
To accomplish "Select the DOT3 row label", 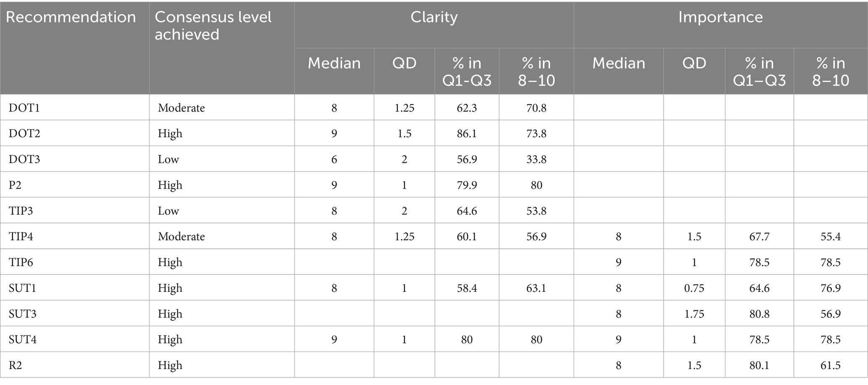I will pos(24,159).
